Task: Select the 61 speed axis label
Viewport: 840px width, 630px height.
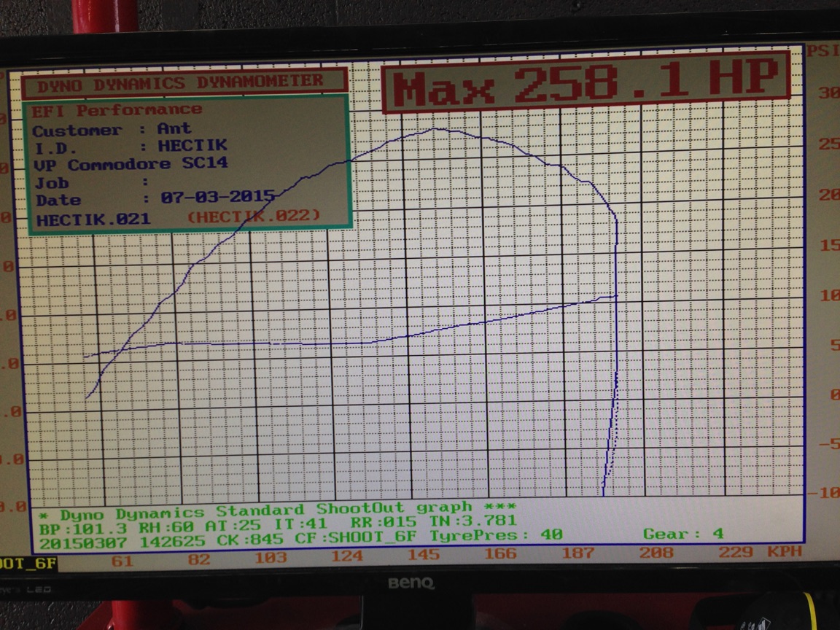Action: point(122,561)
